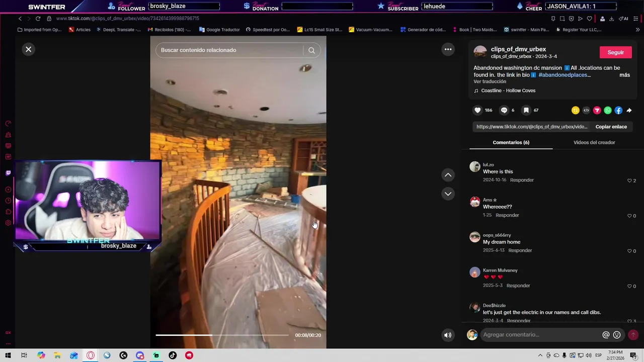
Task: Open the three-dots more options menu
Action: point(448,49)
